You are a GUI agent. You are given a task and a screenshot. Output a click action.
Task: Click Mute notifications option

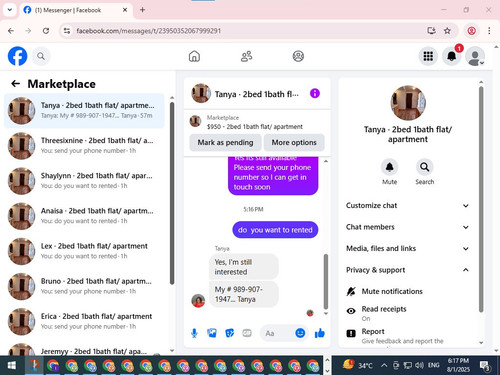[408, 291]
